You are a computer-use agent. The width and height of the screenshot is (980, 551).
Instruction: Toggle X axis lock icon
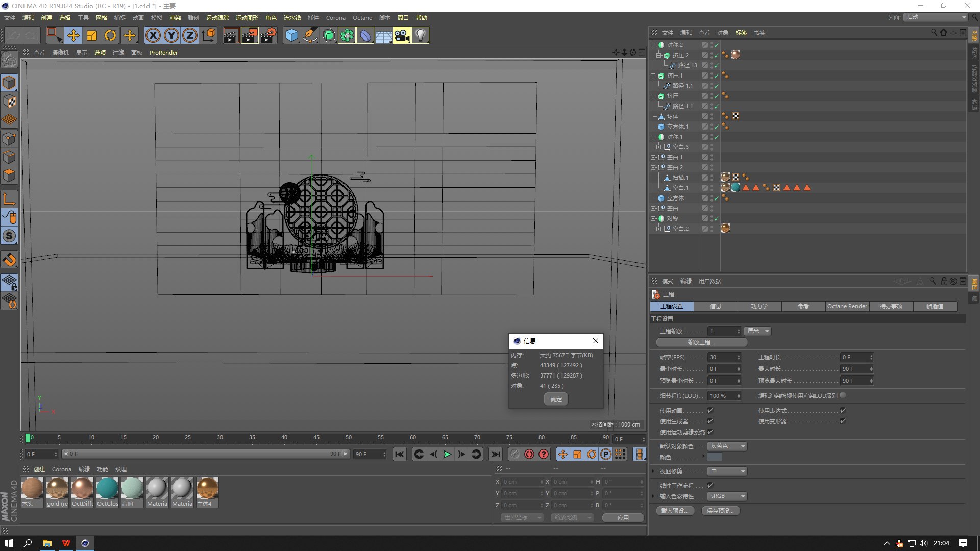(153, 35)
